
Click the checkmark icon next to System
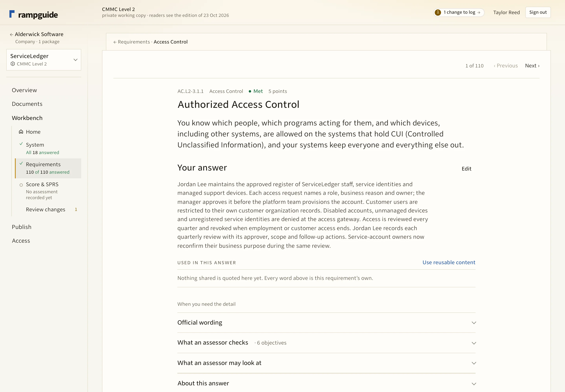[x=21, y=144]
